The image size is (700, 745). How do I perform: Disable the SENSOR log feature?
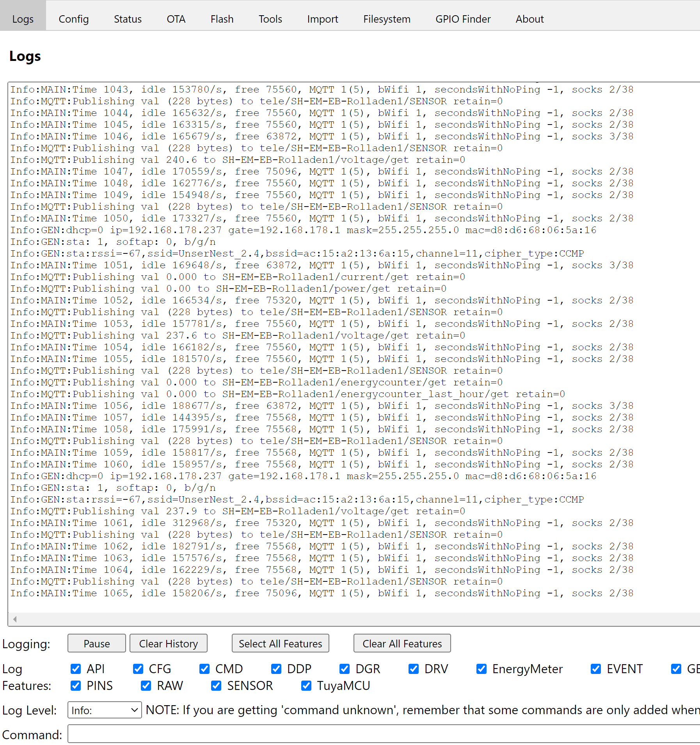[x=216, y=686]
